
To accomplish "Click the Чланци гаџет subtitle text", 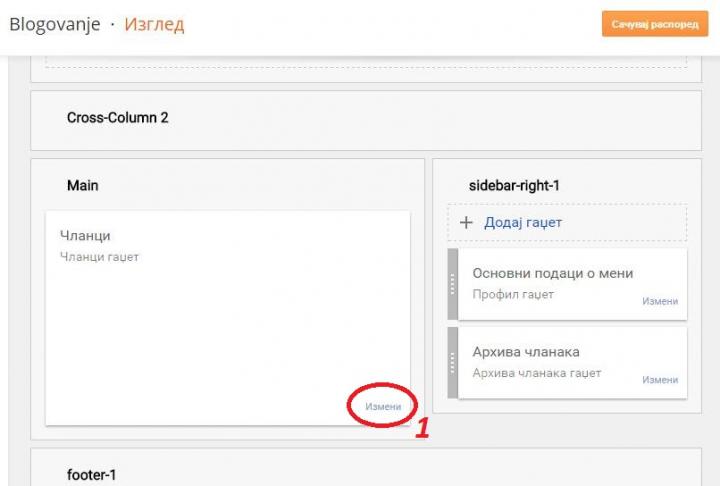I will [x=99, y=257].
